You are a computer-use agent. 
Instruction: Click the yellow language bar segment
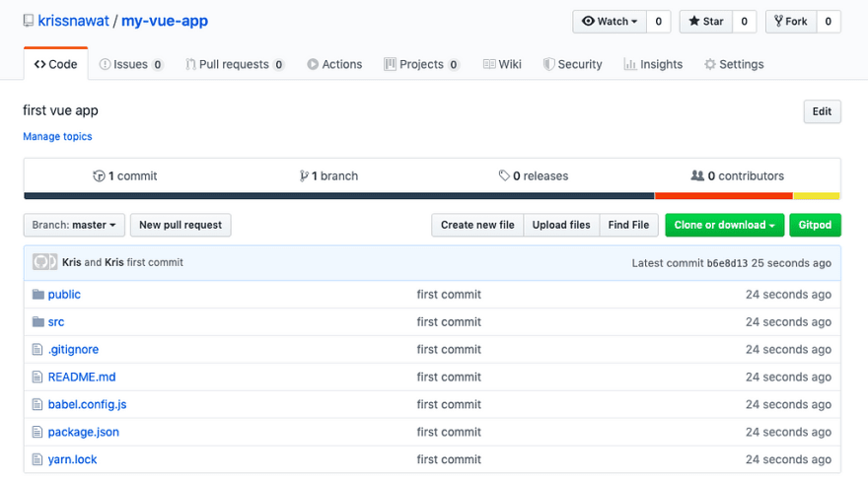coord(817,196)
